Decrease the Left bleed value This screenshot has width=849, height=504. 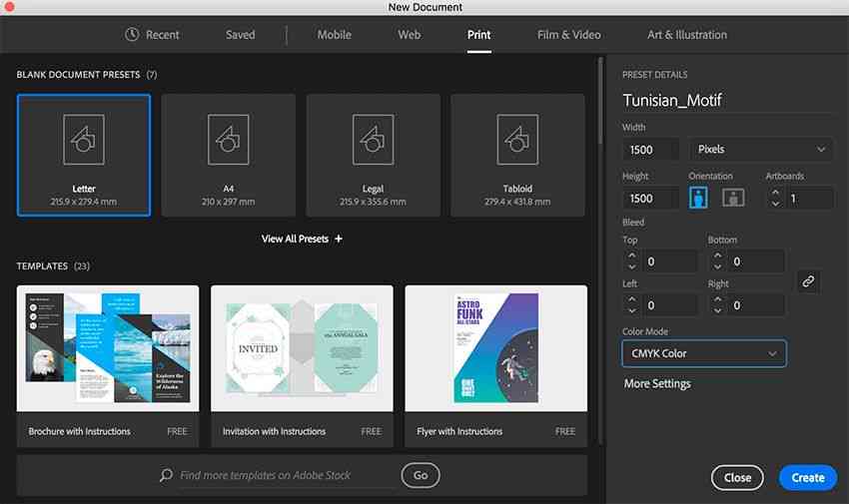click(x=631, y=311)
